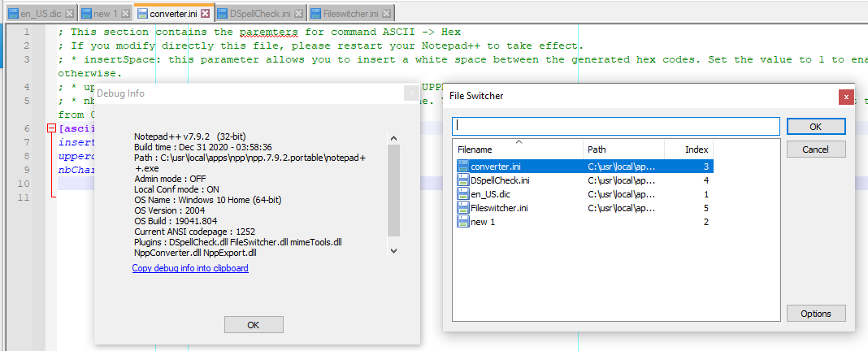The height and width of the screenshot is (351, 868).
Task: Click the file icon beside en_US.dic row
Action: coord(462,193)
